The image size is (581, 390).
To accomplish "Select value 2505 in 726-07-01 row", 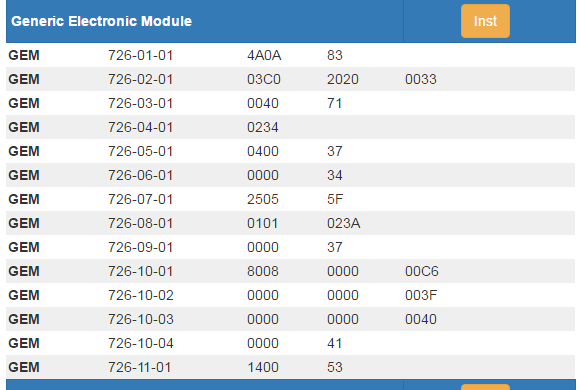I will click(263, 199).
